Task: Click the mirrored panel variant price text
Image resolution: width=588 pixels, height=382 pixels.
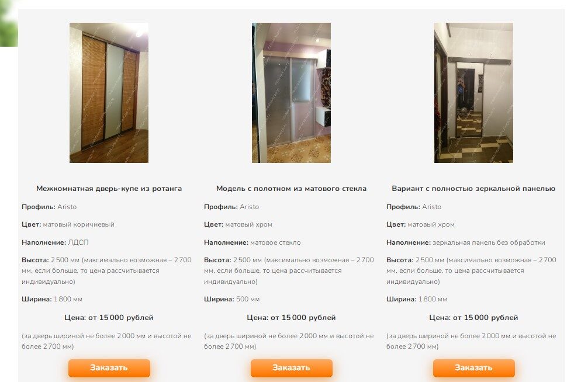Action: 473,318
